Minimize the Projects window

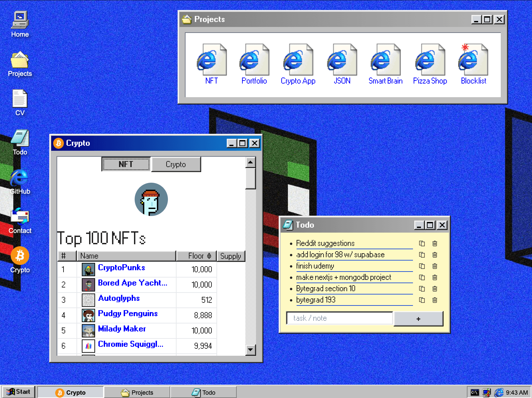click(477, 20)
